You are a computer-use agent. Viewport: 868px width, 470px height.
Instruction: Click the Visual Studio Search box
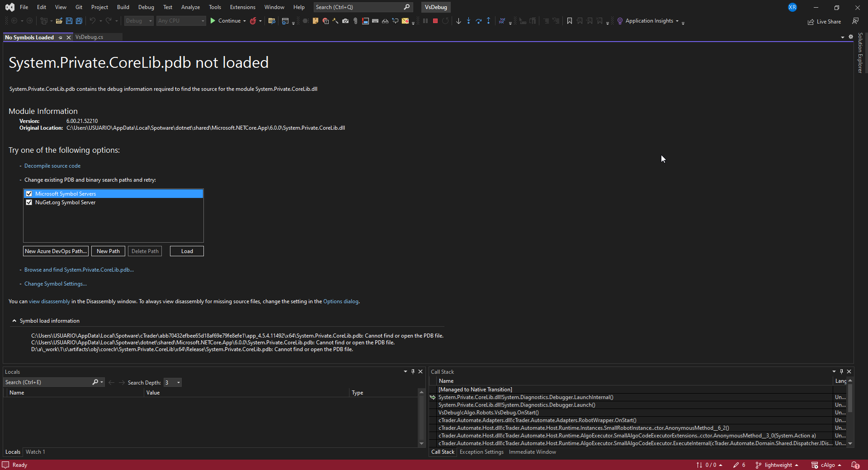click(x=363, y=7)
